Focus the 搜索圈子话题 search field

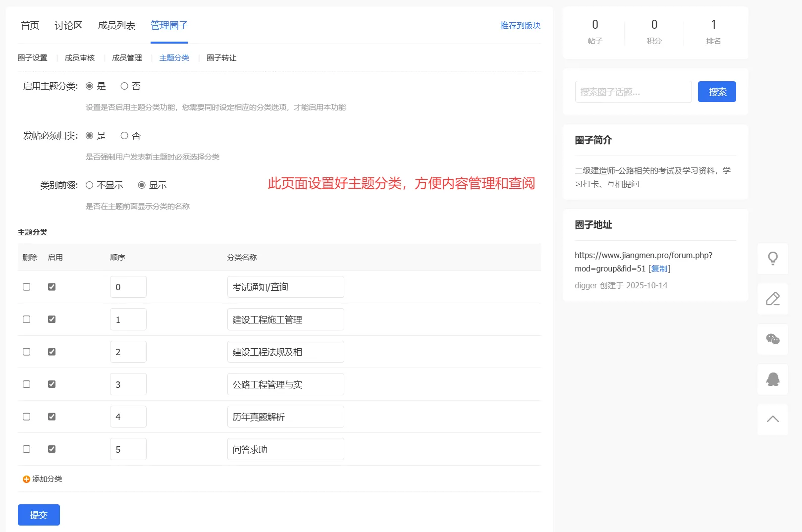coord(633,92)
